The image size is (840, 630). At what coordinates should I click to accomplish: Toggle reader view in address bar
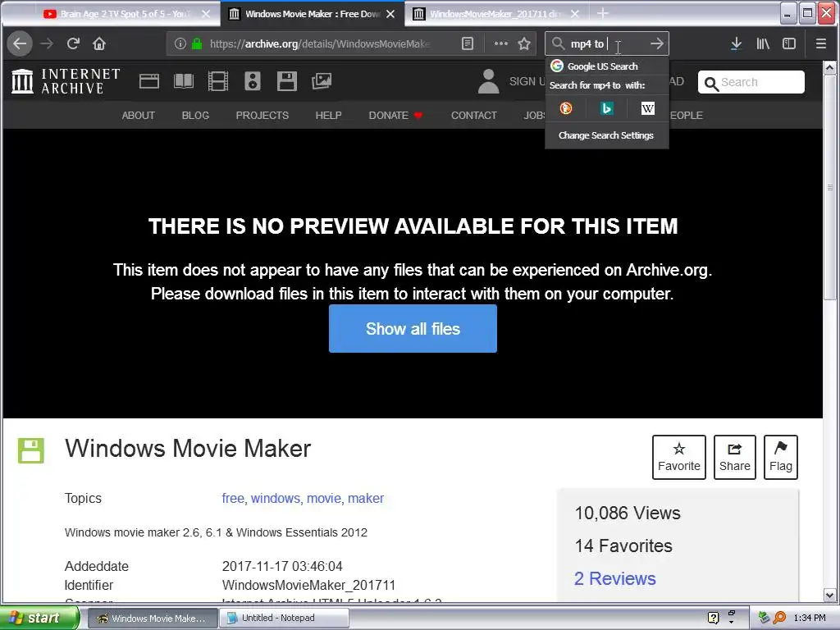click(x=468, y=43)
